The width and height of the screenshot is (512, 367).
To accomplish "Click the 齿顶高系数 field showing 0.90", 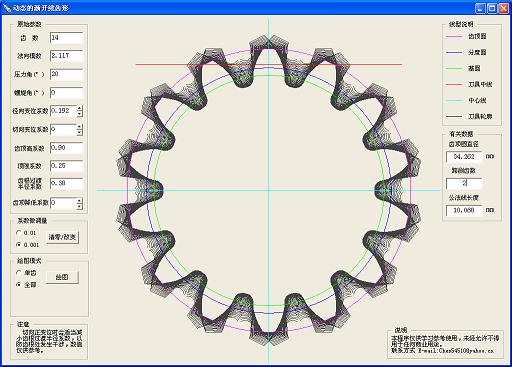I will point(66,148).
